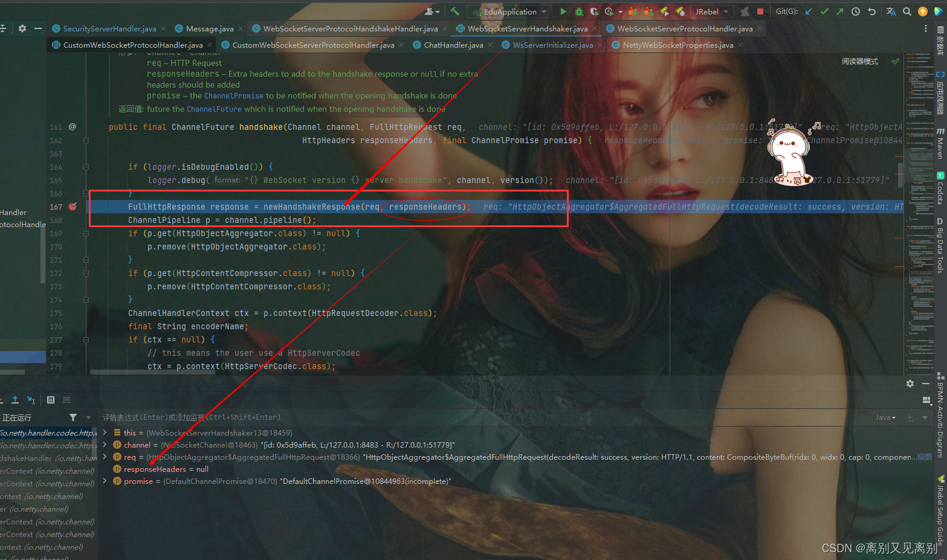Open the profiler run clock icon

pos(609,11)
